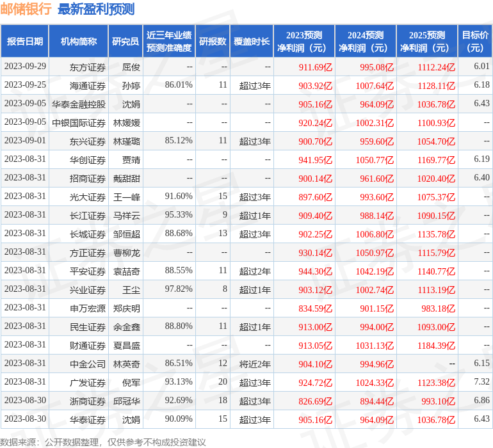Click researcher name 倪军
The height and width of the screenshot is (448, 493).
tap(131, 382)
